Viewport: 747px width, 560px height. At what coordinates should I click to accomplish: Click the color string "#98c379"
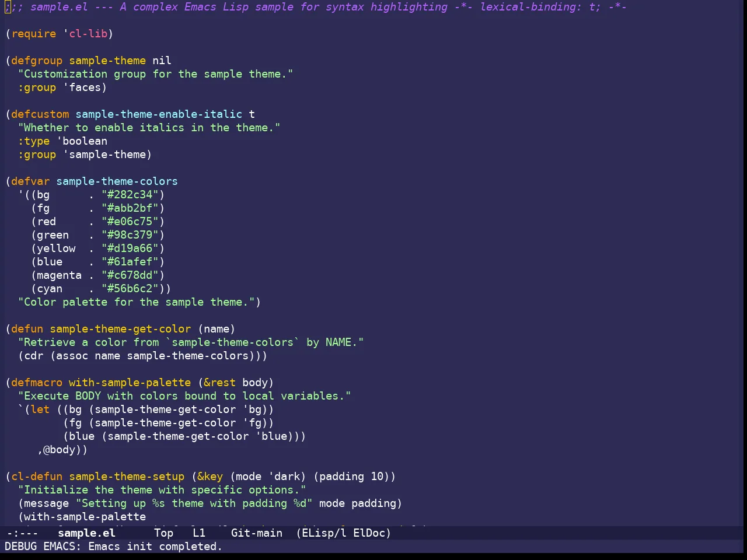click(x=130, y=235)
